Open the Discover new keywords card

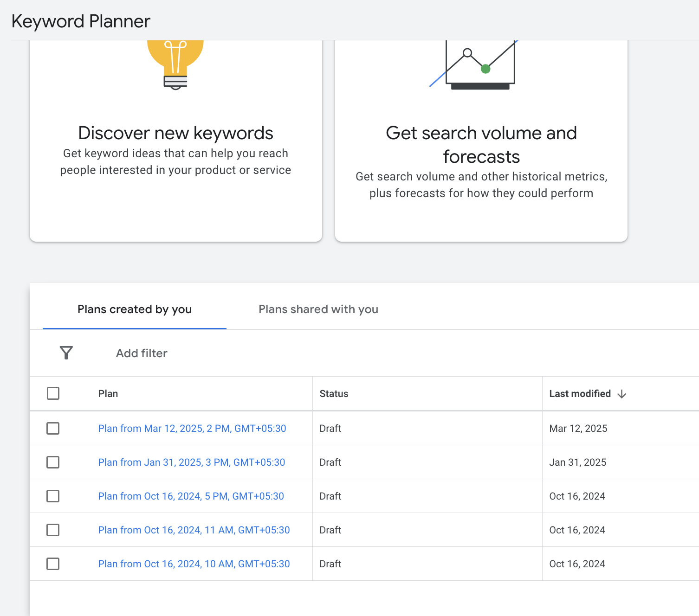click(176, 141)
